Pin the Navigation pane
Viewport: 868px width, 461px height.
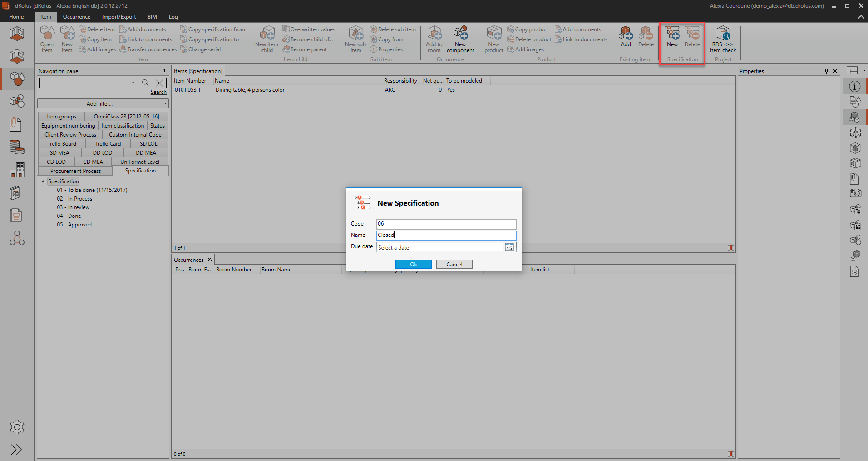(x=164, y=71)
